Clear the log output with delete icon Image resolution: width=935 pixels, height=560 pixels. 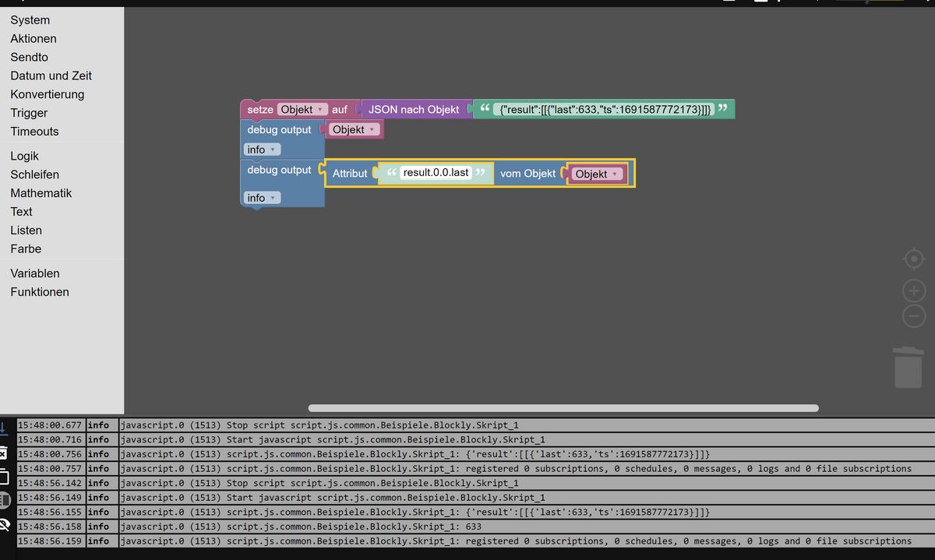(x=3, y=453)
